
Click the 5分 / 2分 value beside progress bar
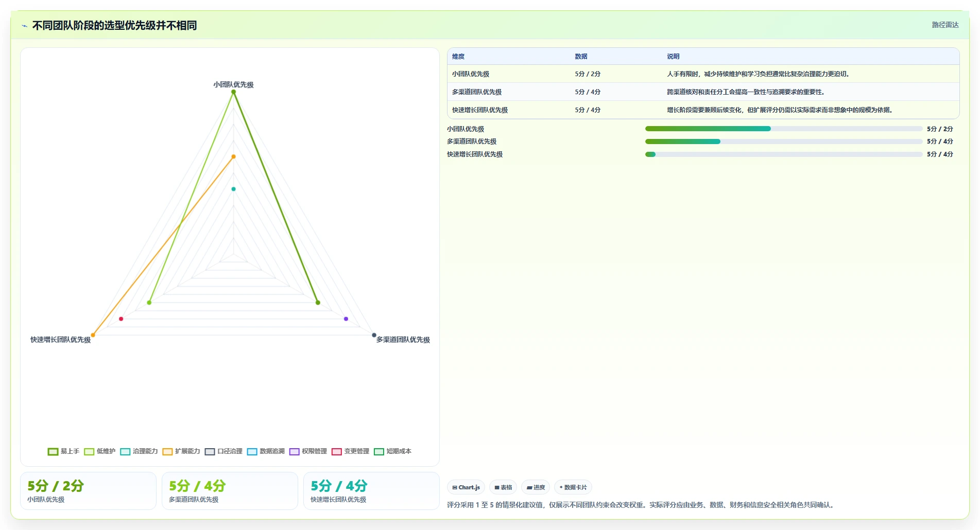940,129
